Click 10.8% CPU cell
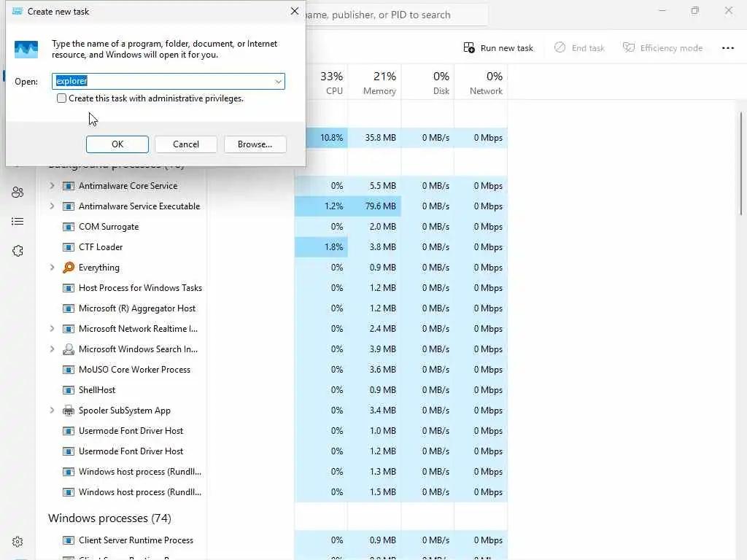 [x=326, y=138]
